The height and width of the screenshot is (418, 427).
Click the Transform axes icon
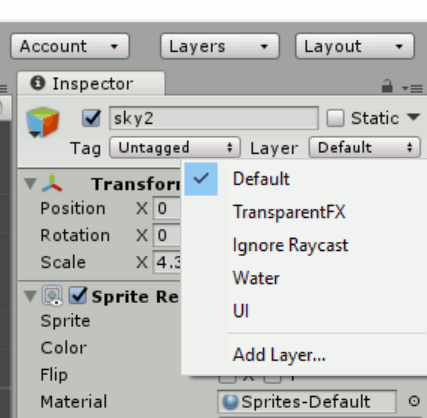[52, 183]
